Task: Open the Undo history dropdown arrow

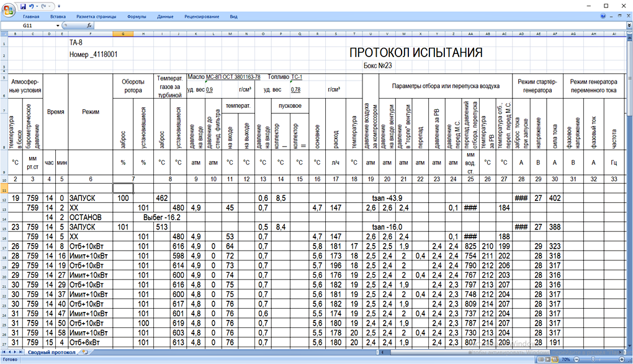Action: tap(36, 6)
